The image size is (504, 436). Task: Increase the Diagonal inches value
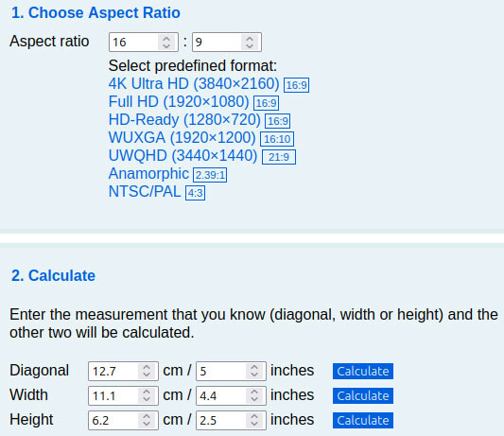[254, 367]
